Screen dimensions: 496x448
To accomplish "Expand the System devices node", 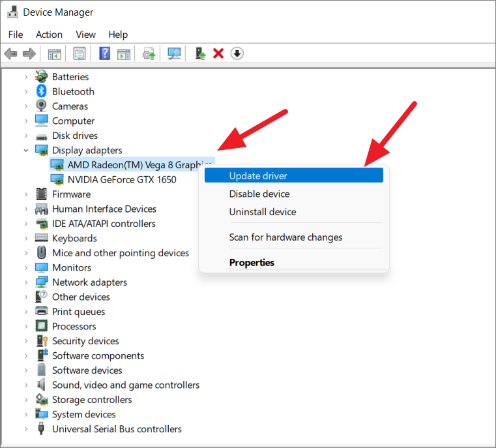I will pos(26,414).
